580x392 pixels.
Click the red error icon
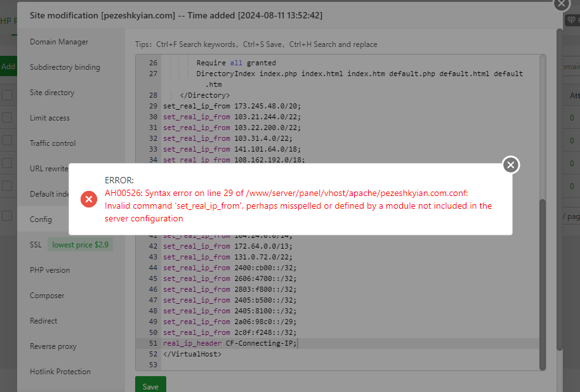89,199
